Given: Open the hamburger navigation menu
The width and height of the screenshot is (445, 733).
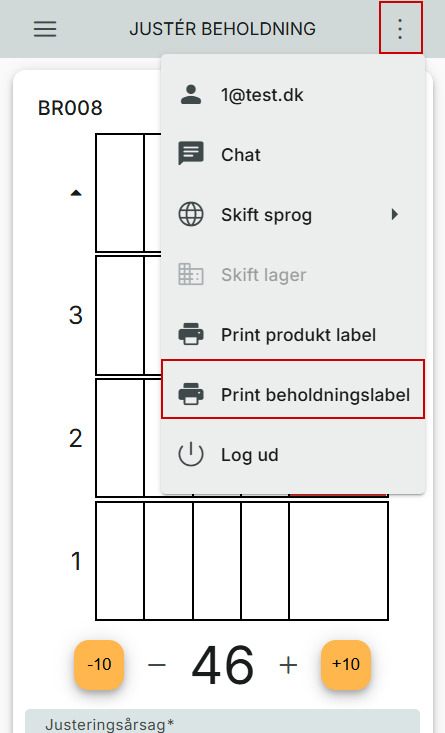Looking at the screenshot, I should 45,29.
